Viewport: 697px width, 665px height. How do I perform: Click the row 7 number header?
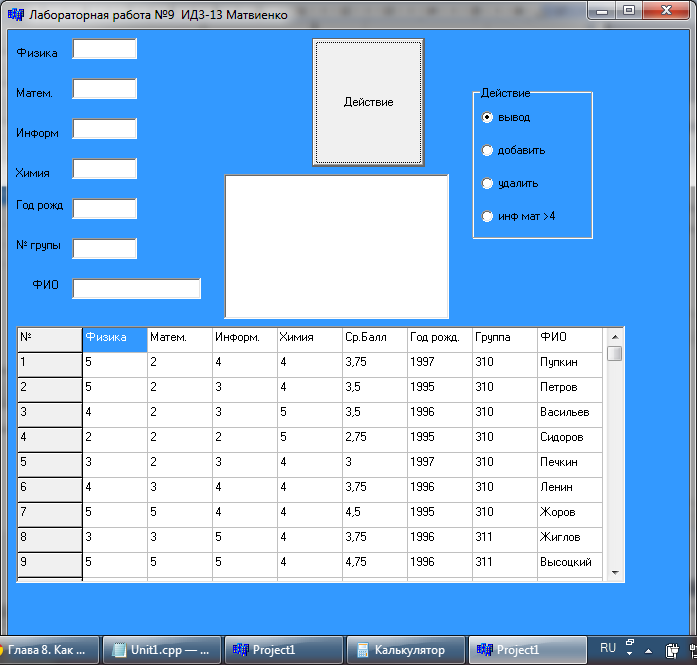tap(50, 515)
